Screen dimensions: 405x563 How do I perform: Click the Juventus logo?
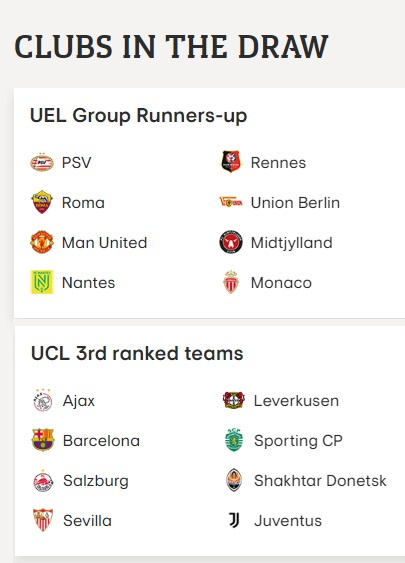pos(234,520)
